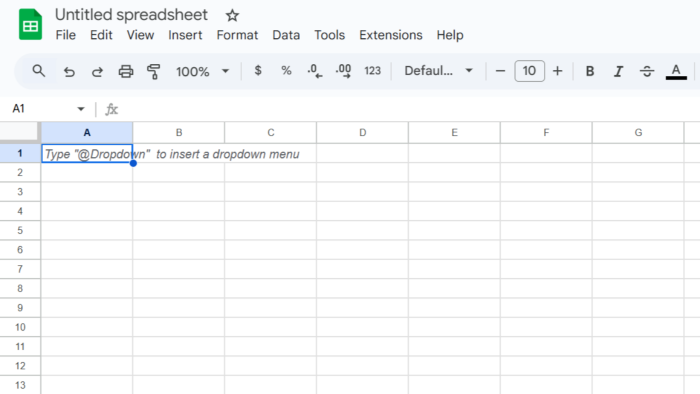Redo the last action
700x394 pixels.
pos(97,71)
